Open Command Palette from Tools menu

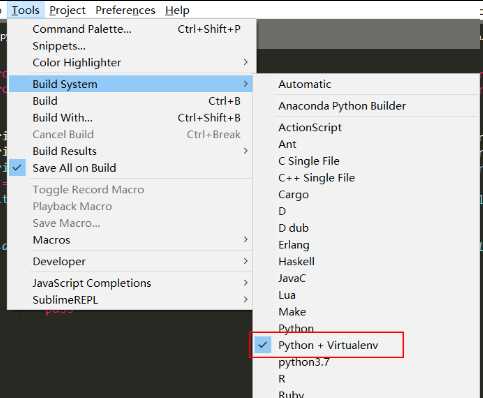pyautogui.click(x=130, y=29)
